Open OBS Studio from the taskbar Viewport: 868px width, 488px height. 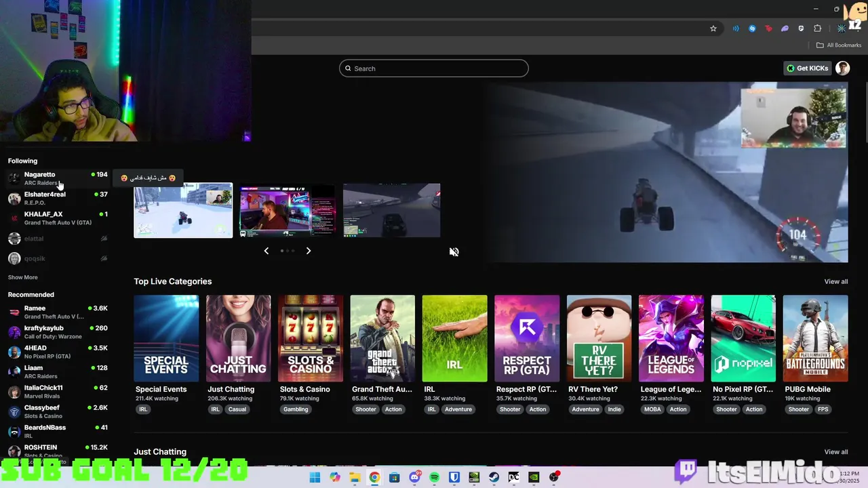[554, 477]
